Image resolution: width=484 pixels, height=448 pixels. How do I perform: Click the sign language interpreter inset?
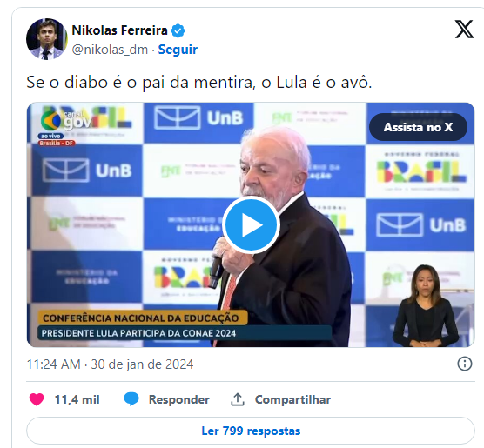(426, 305)
